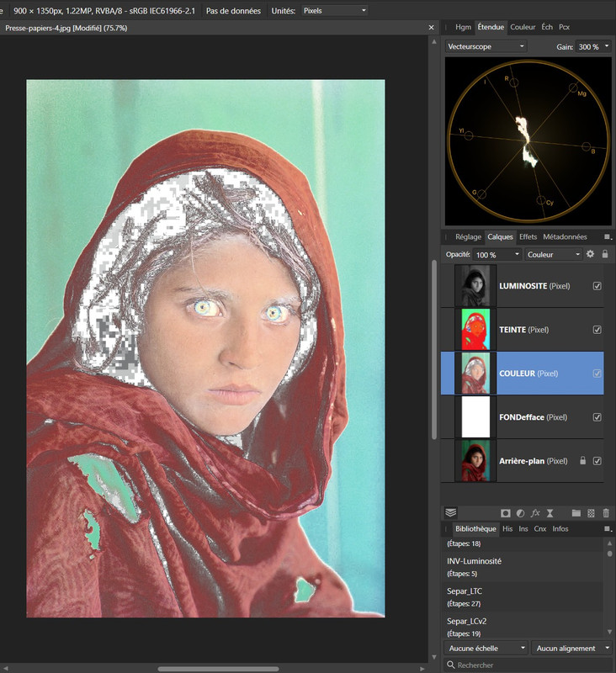Switch to the His tab
This screenshot has height=673, width=616.
coord(507,529)
